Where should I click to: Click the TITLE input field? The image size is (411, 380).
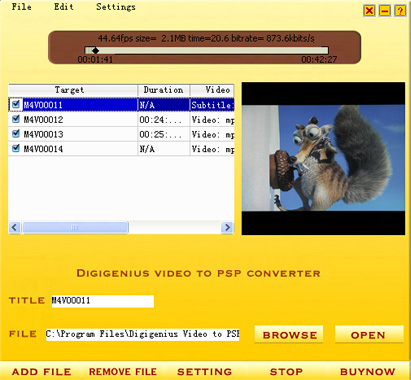(103, 301)
